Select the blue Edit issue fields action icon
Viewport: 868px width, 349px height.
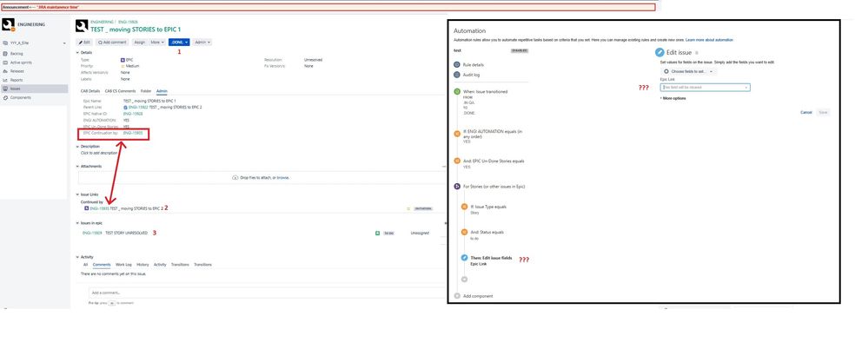click(465, 259)
